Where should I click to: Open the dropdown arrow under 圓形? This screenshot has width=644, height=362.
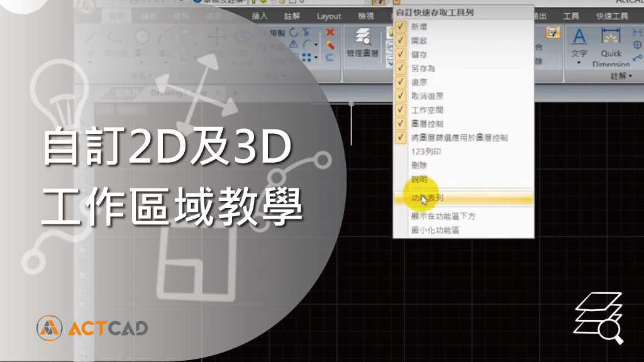(x=142, y=63)
